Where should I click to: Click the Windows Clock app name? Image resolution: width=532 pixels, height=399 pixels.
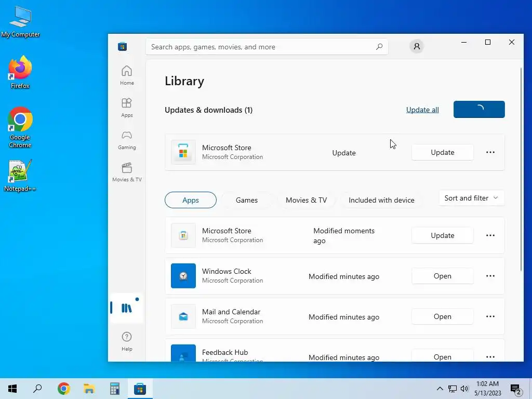point(227,271)
